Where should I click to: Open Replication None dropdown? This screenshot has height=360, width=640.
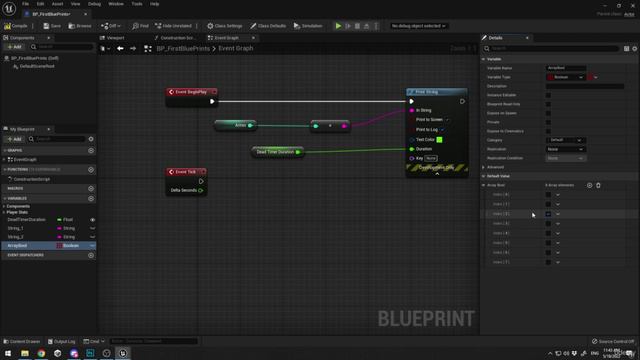pos(566,149)
